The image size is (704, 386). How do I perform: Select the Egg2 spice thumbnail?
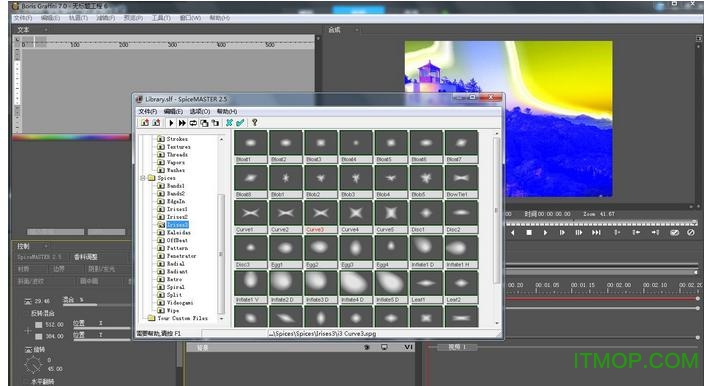click(x=321, y=252)
